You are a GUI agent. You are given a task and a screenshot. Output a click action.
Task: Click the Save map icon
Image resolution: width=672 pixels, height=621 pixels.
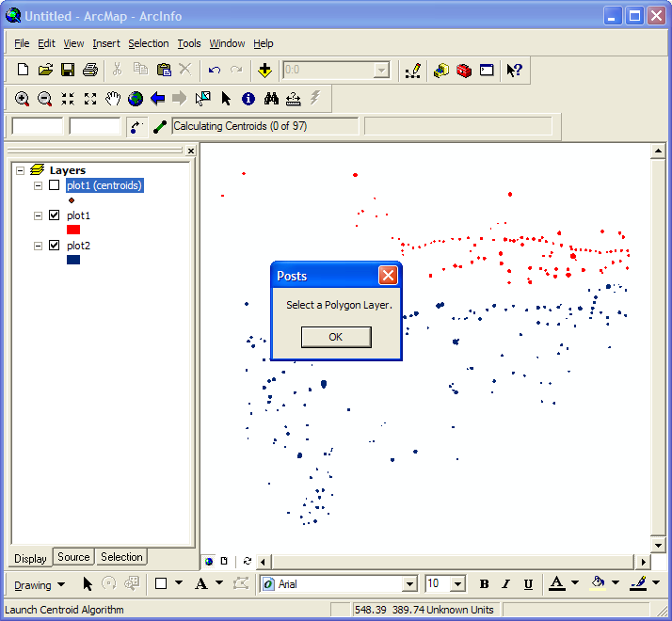pyautogui.click(x=68, y=70)
